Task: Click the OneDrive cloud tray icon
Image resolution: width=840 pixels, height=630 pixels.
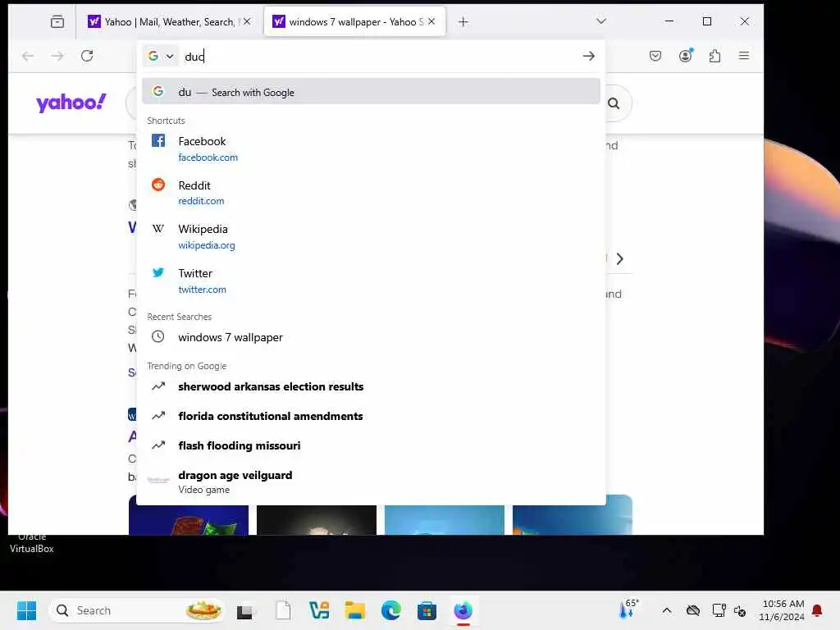Action: (693, 610)
